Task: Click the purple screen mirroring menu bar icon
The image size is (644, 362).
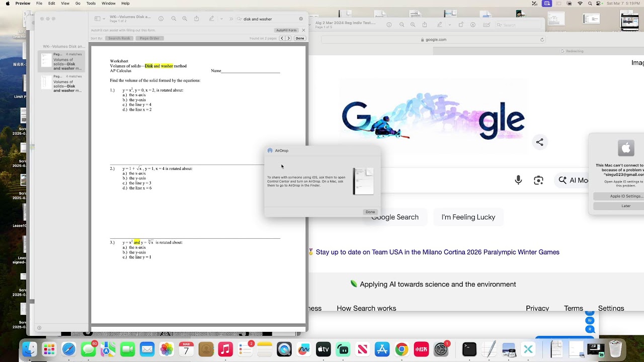Action: [547, 4]
